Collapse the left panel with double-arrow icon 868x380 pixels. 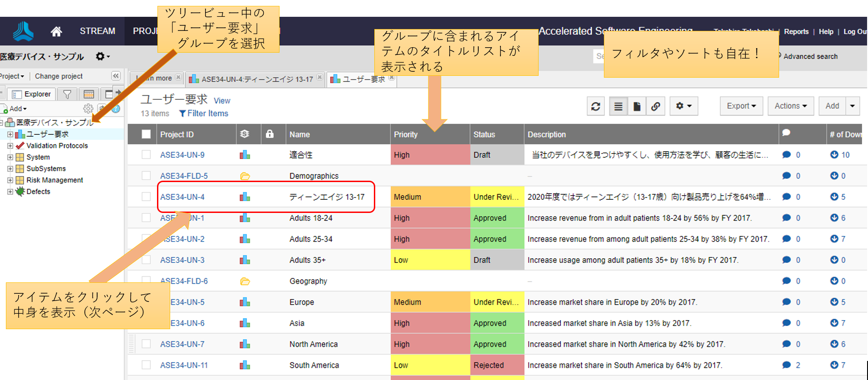[x=116, y=76]
